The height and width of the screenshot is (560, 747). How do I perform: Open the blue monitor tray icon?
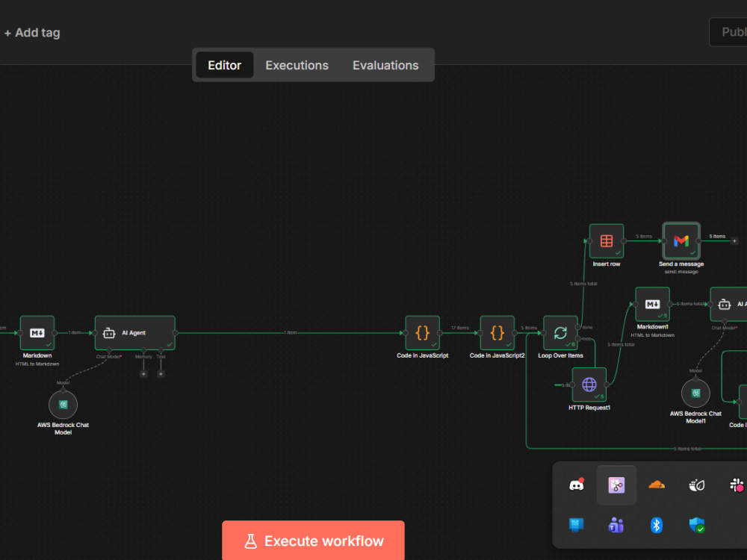[577, 525]
